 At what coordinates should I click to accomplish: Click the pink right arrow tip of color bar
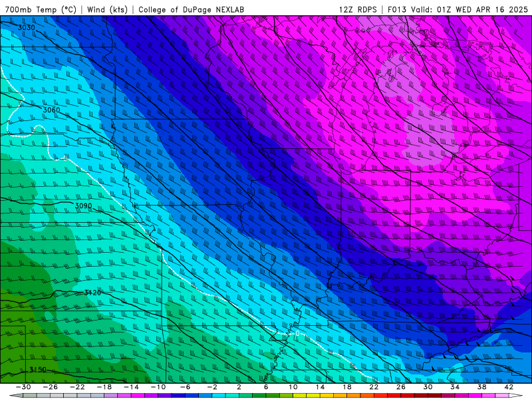tap(516, 396)
